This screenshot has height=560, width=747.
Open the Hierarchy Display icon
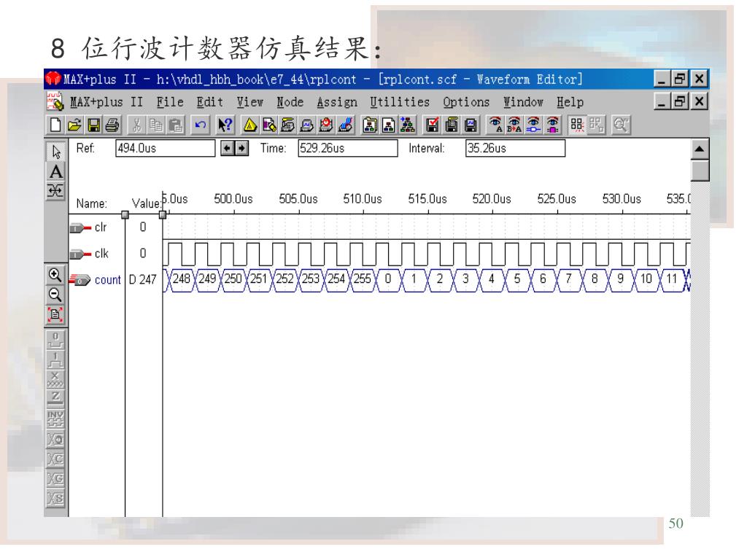coord(250,125)
